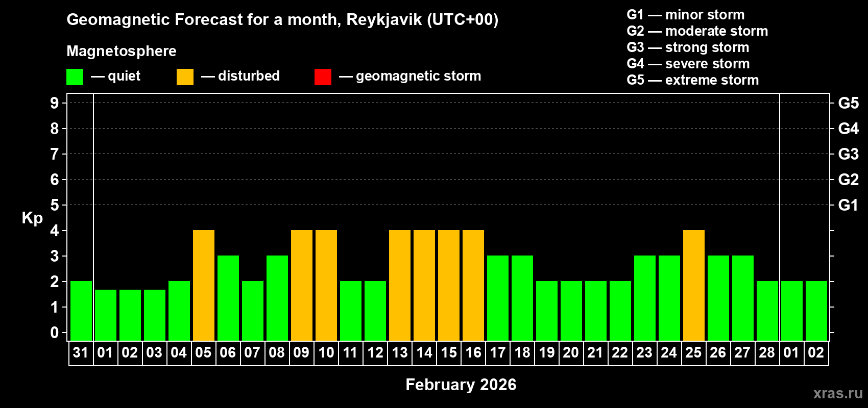868x408 pixels.
Task: Click the 'Magnetosphere' heading
Action: pyautogui.click(x=122, y=52)
